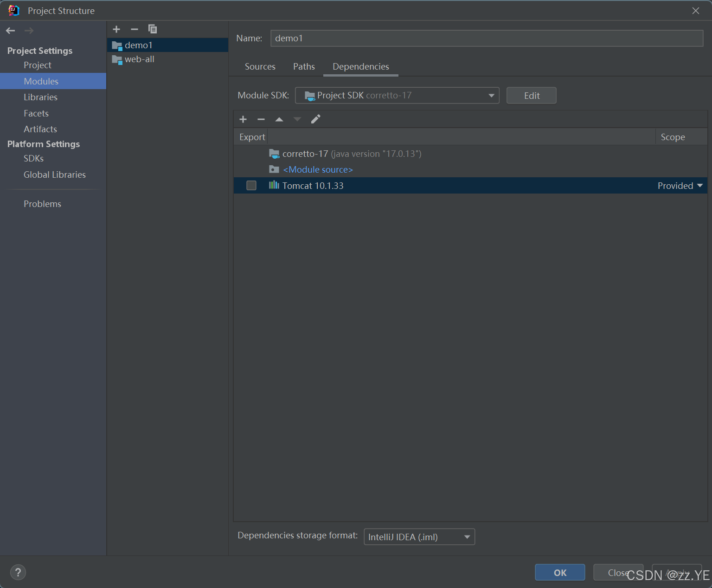Screen dimensions: 712x588
Task: Click the Tomcat library bars icon
Action: pos(274,185)
